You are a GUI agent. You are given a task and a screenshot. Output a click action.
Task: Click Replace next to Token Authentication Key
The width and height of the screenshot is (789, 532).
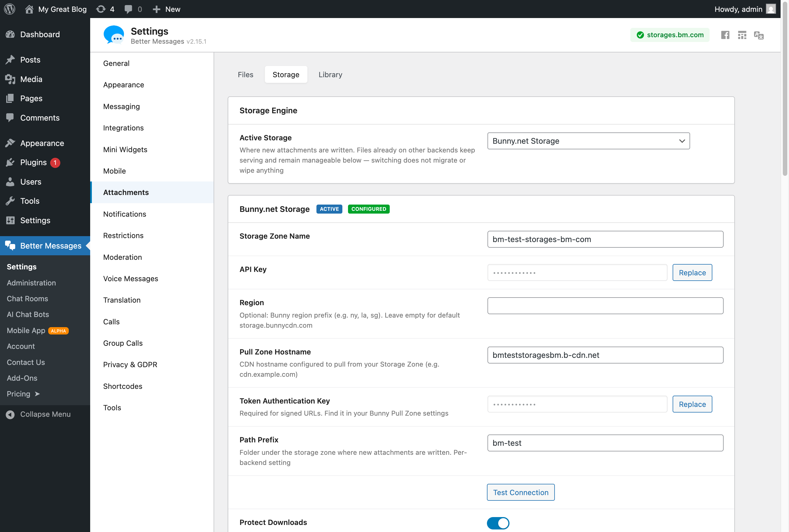pos(692,404)
